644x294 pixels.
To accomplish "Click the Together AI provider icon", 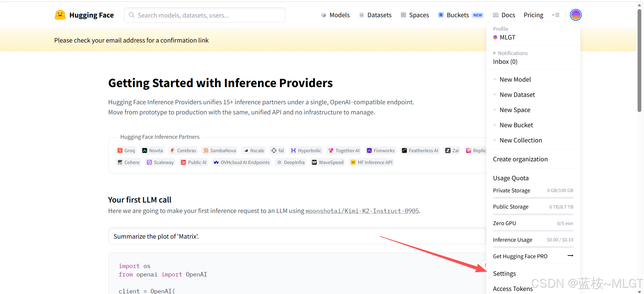I will (x=331, y=151).
